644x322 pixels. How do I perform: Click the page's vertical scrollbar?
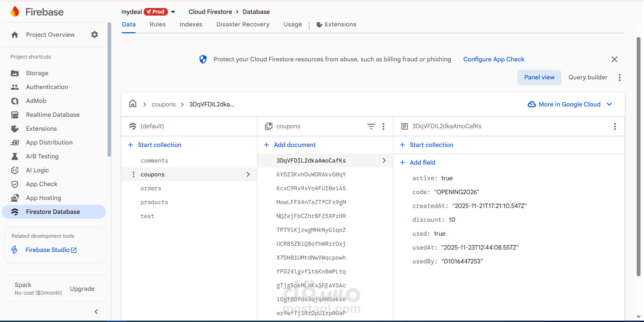coord(638,156)
